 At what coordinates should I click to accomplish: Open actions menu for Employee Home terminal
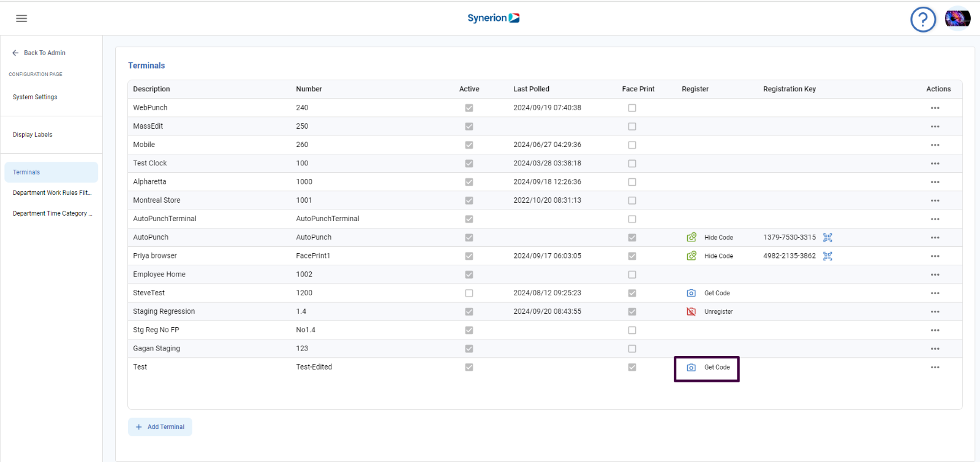pos(935,275)
